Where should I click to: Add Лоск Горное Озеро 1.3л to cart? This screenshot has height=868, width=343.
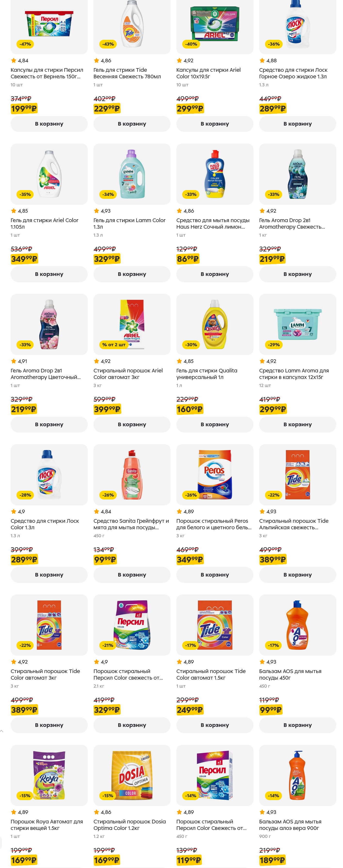tap(297, 124)
